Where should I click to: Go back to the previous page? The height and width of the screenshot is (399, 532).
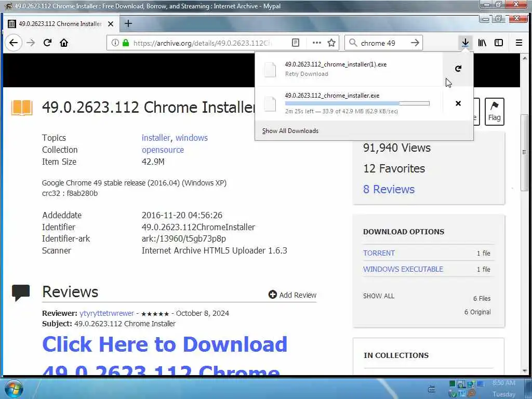(x=14, y=43)
